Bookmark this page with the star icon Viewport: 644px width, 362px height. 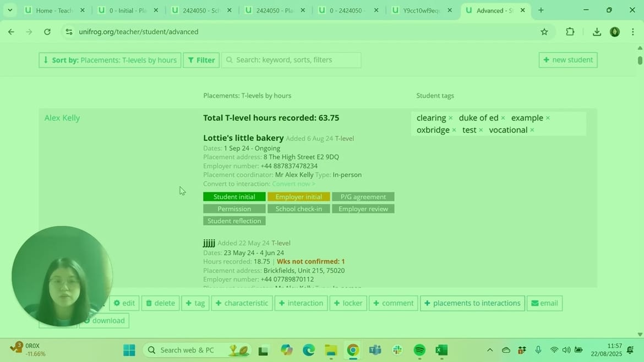tap(544, 32)
